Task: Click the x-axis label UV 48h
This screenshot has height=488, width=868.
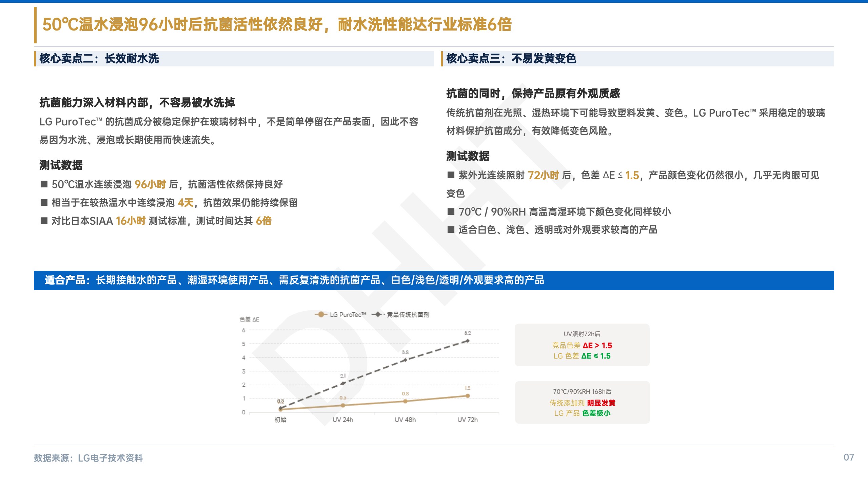Action: (405, 420)
